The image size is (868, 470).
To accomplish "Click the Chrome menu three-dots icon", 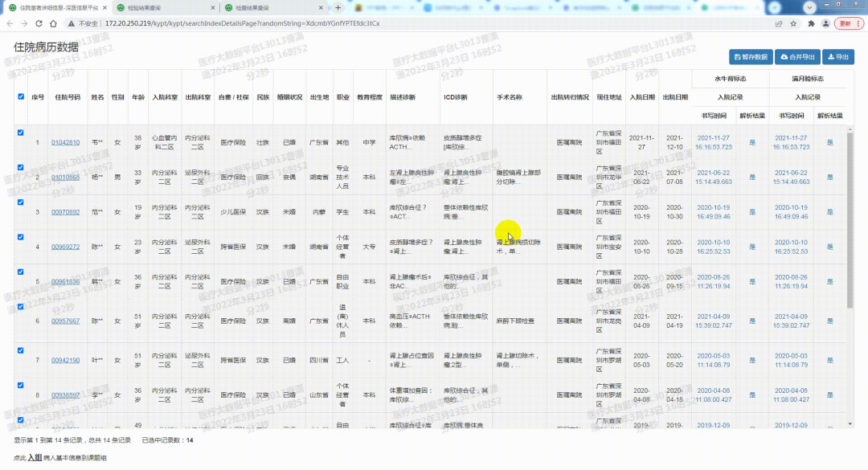I will pos(858,24).
